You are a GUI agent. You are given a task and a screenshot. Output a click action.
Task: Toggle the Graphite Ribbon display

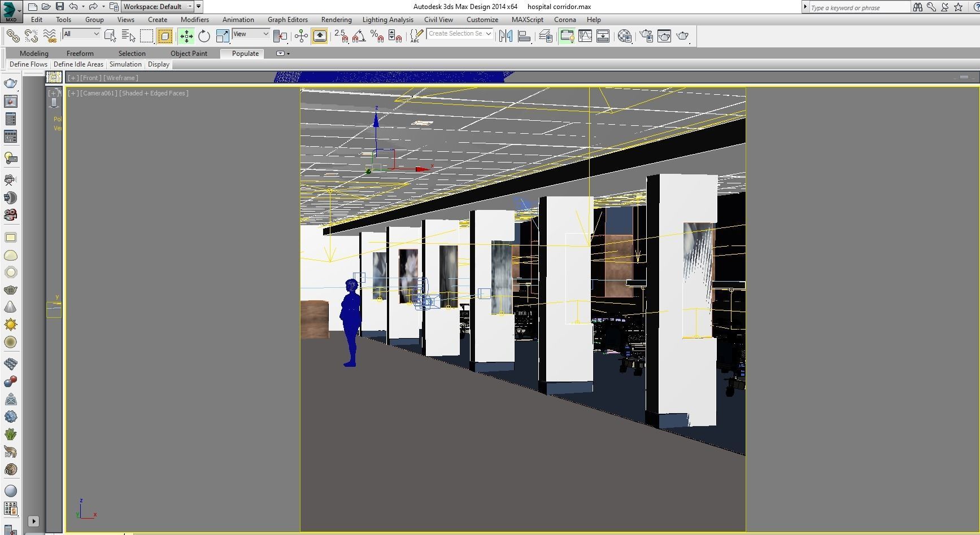[x=567, y=36]
